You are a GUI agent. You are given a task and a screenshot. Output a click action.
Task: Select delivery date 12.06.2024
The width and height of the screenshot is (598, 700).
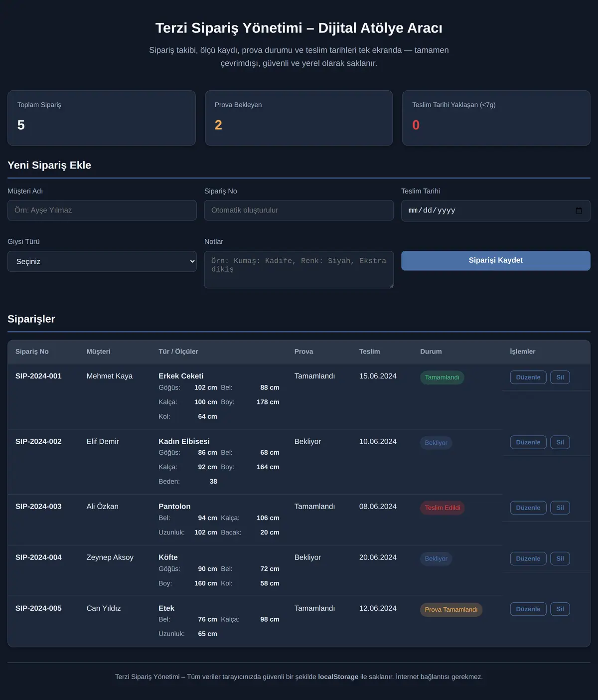pos(378,608)
